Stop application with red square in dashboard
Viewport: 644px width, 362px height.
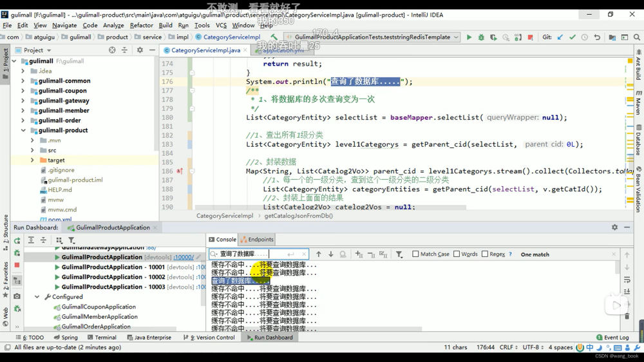17,265
